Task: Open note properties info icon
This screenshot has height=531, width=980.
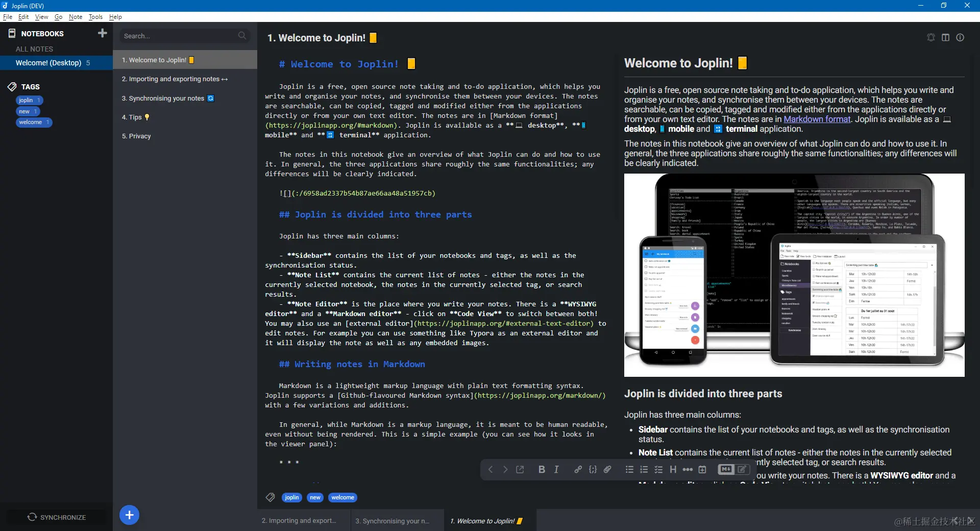Action: pyautogui.click(x=960, y=37)
